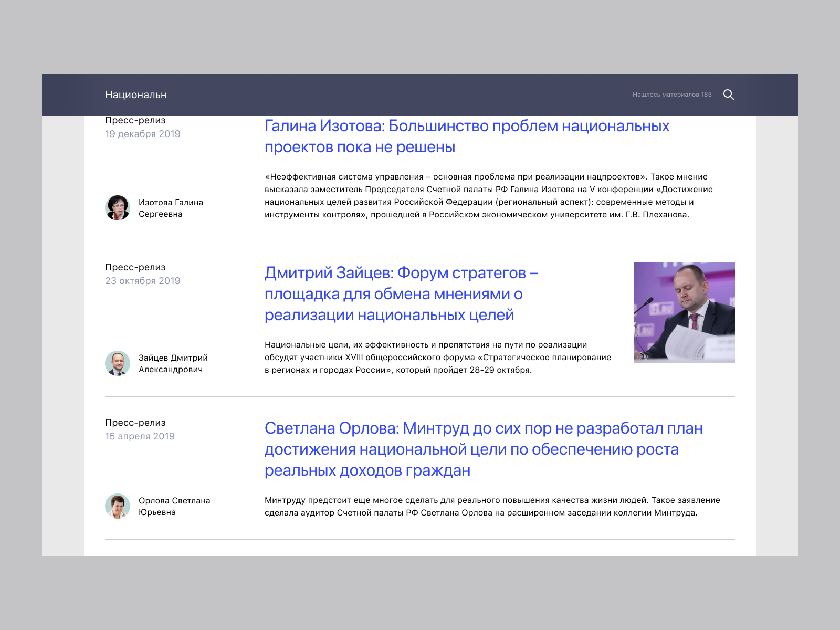Open the Дмитрий Зайцев strategists forum headline
The height and width of the screenshot is (630, 840).
(x=401, y=294)
